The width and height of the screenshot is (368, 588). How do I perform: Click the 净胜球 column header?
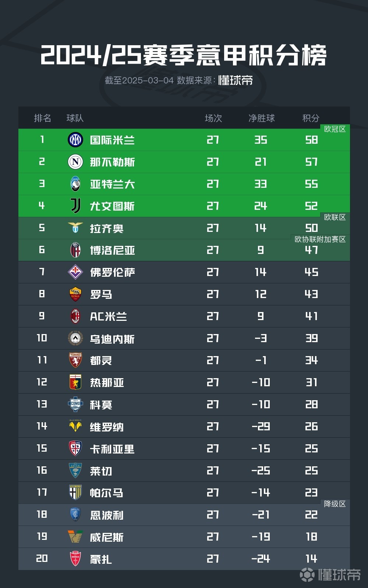pyautogui.click(x=261, y=118)
